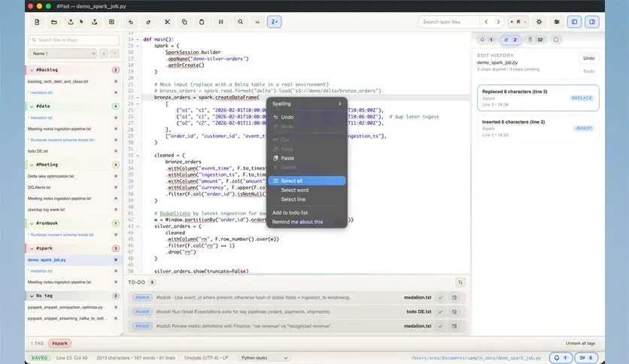Image resolution: width=629 pixels, height=364 pixels.
Task: Open todo DE.txt in the file list
Action: pyautogui.click(x=38, y=151)
